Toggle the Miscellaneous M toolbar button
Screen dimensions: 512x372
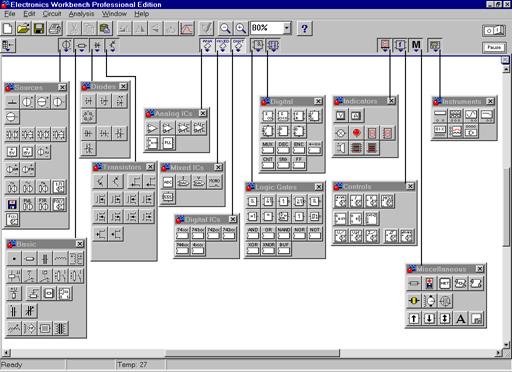[x=416, y=45]
